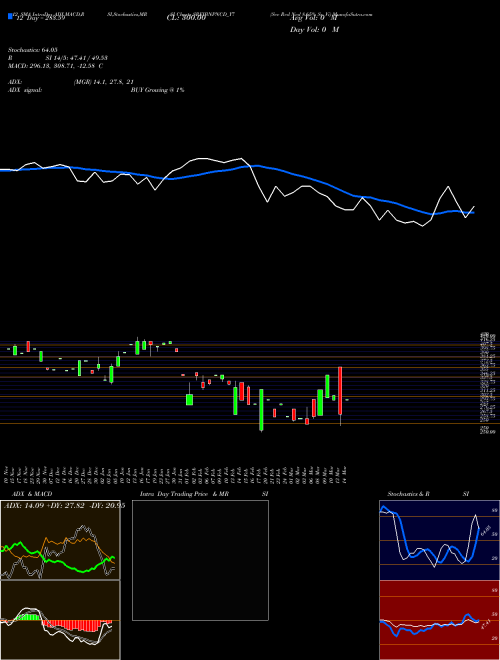The height and width of the screenshot is (660, 500).
Task: Click the 'Day Vol: 0 M' text
Action: [314, 30]
